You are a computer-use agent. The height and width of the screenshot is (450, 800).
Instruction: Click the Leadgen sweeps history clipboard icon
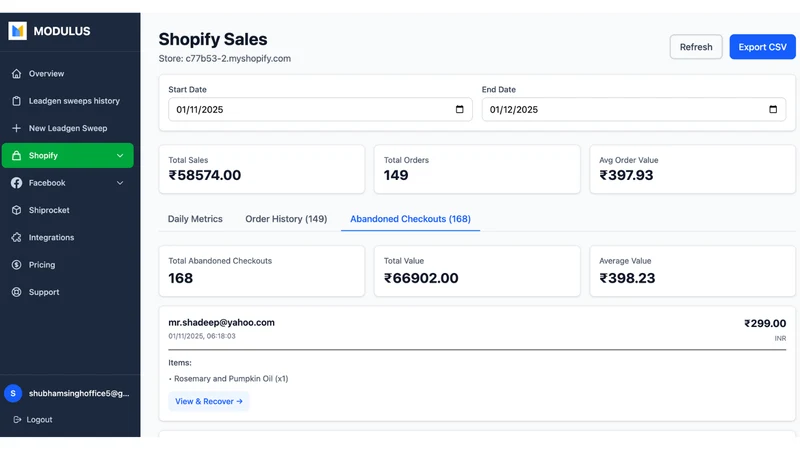(x=16, y=101)
